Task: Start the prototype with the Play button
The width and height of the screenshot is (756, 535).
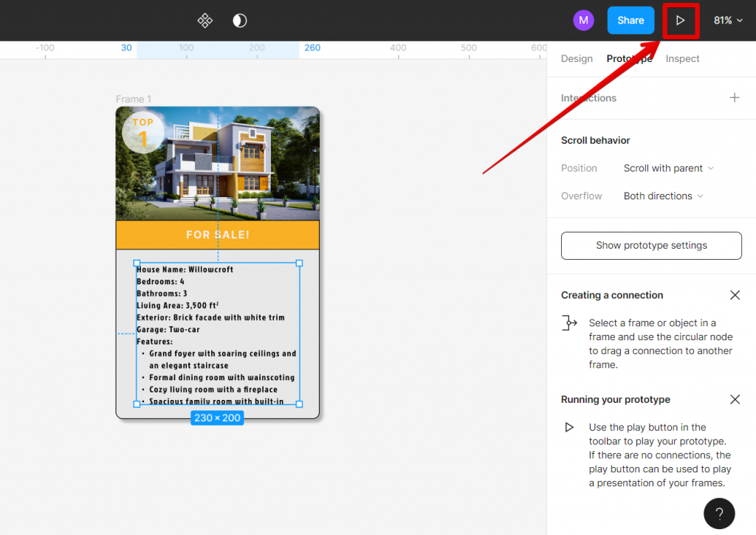Action: [x=680, y=20]
